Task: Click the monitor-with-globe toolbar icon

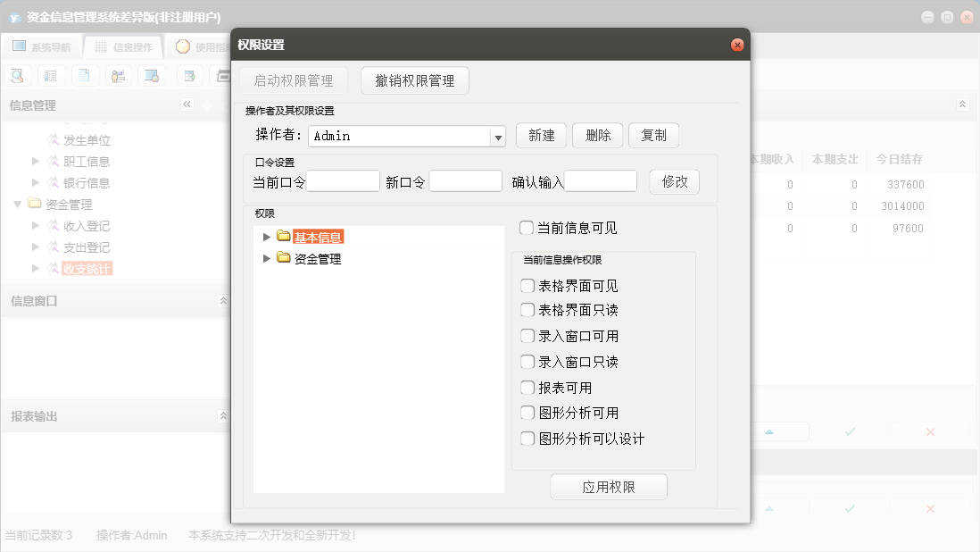Action: point(152,76)
